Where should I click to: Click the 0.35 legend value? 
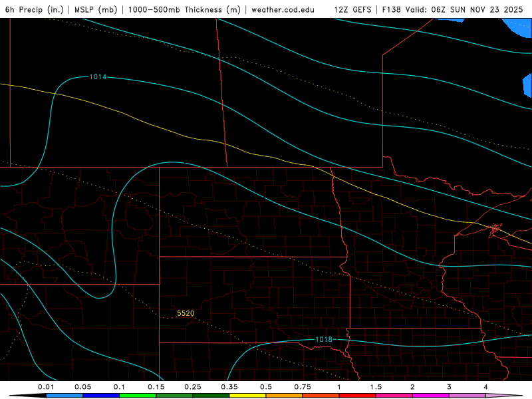pyautogui.click(x=229, y=387)
